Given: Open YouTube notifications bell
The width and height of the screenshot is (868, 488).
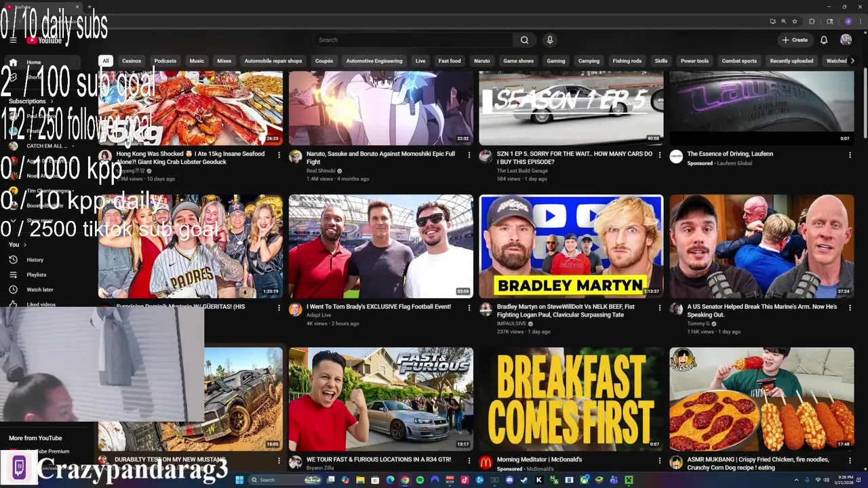Looking at the screenshot, I should coord(824,40).
